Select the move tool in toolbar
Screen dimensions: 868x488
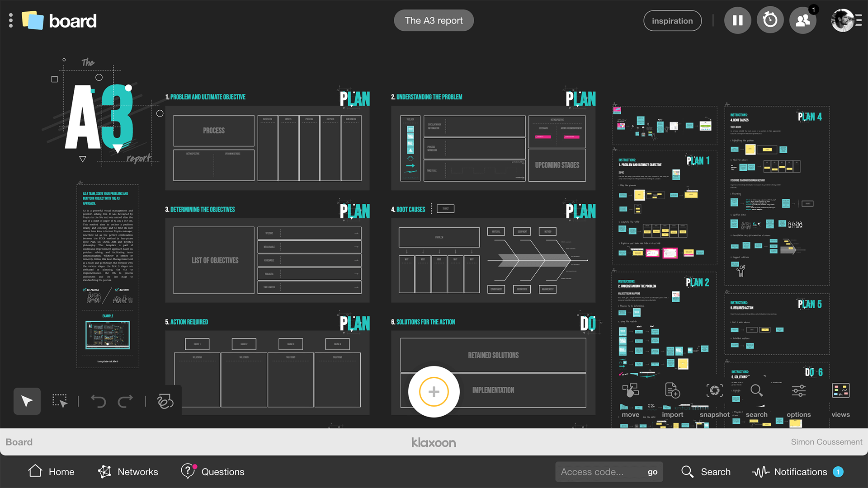630,393
